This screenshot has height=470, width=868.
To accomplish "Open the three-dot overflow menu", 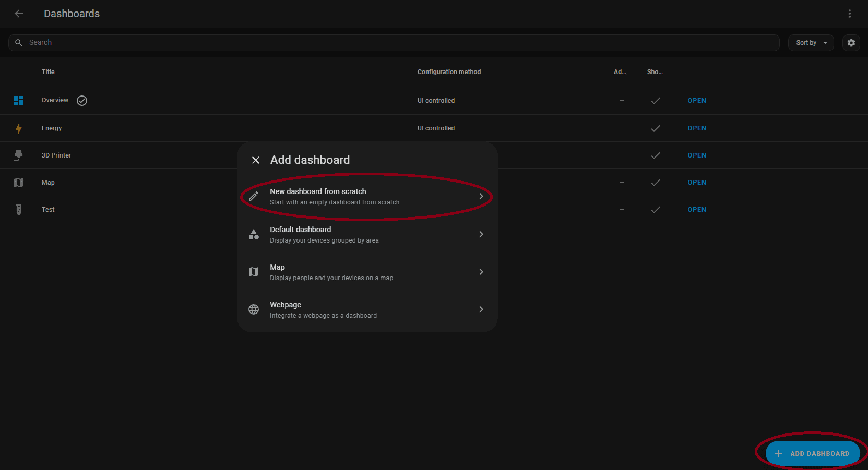I will (849, 14).
